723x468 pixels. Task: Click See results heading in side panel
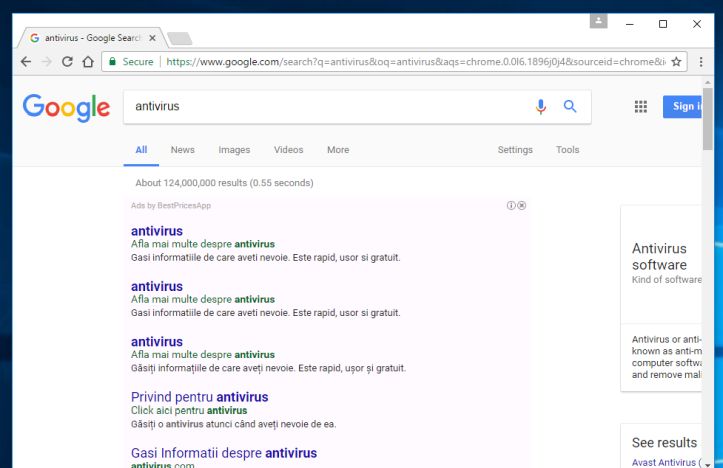(x=664, y=443)
